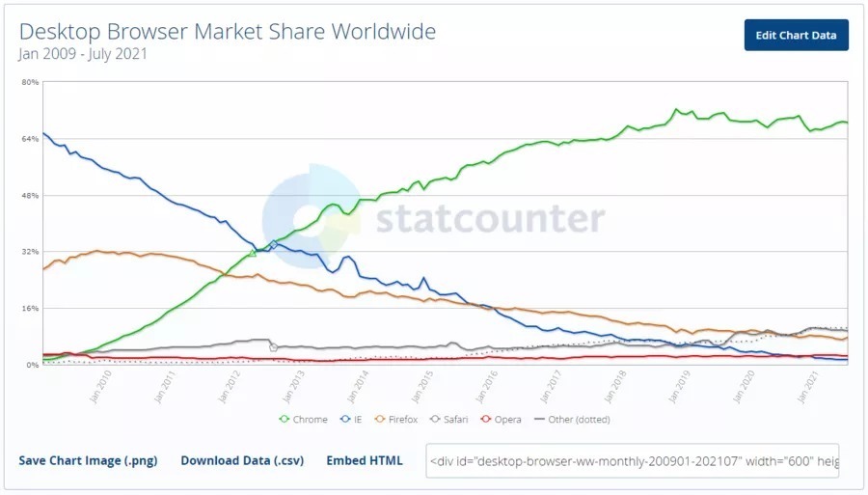Click the blue diamond marker on the IE line
This screenshot has height=495, width=868.
click(x=274, y=244)
